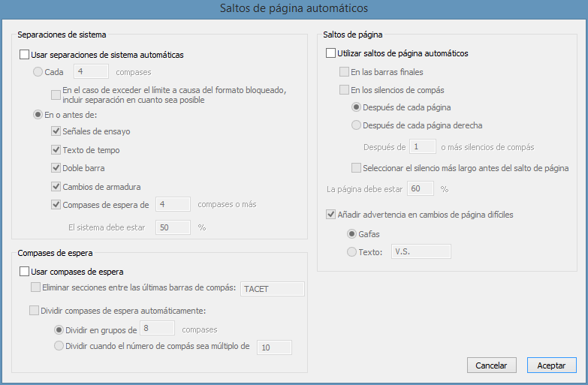Screen dimensions: 588x385
Task: Select the Cada compases radio button
Action: 38,71
